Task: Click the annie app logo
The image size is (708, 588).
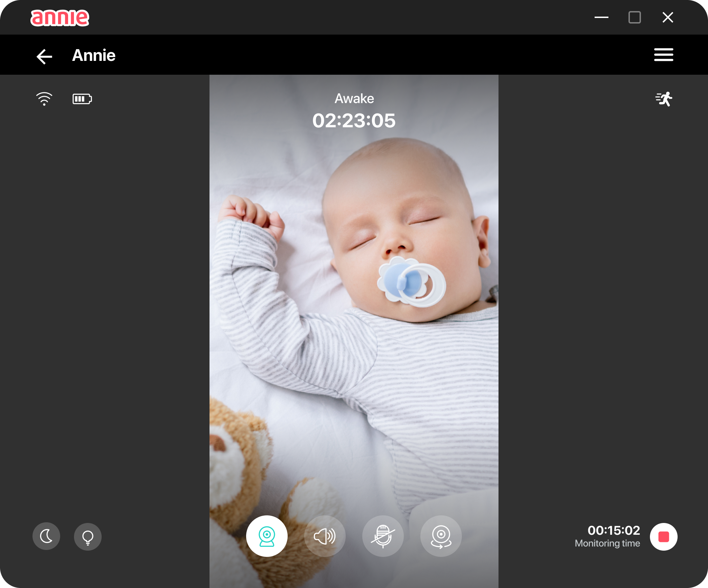Action: [60, 18]
